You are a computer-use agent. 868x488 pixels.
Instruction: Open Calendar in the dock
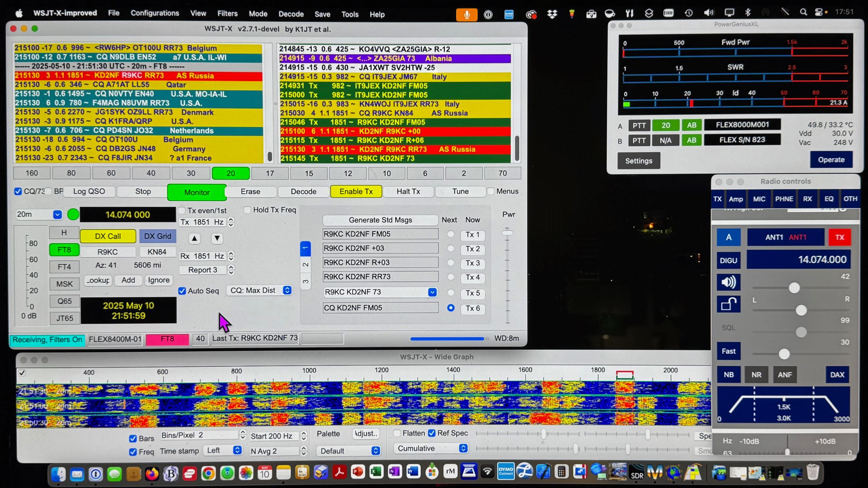click(265, 473)
